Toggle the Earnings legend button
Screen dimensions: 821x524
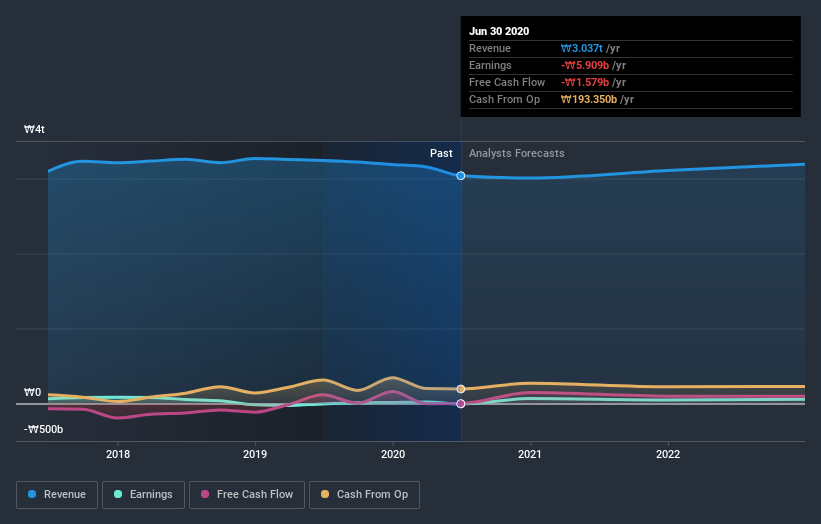tap(143, 494)
